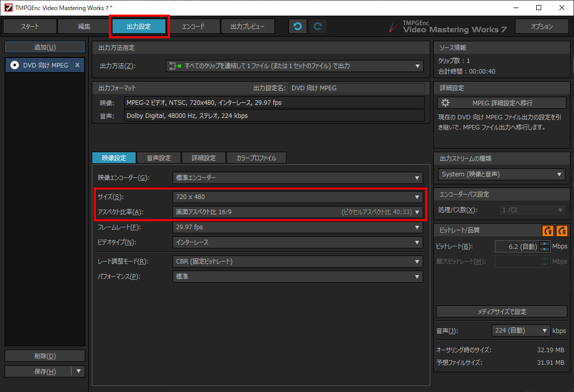The height and width of the screenshot is (392, 574).
Task: Go to the スタート stage
Action: pos(30,26)
